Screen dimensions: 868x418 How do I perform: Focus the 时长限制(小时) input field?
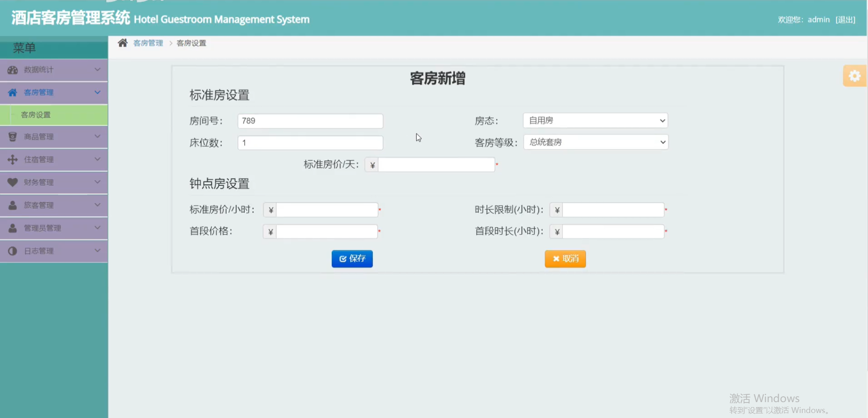pyautogui.click(x=613, y=210)
